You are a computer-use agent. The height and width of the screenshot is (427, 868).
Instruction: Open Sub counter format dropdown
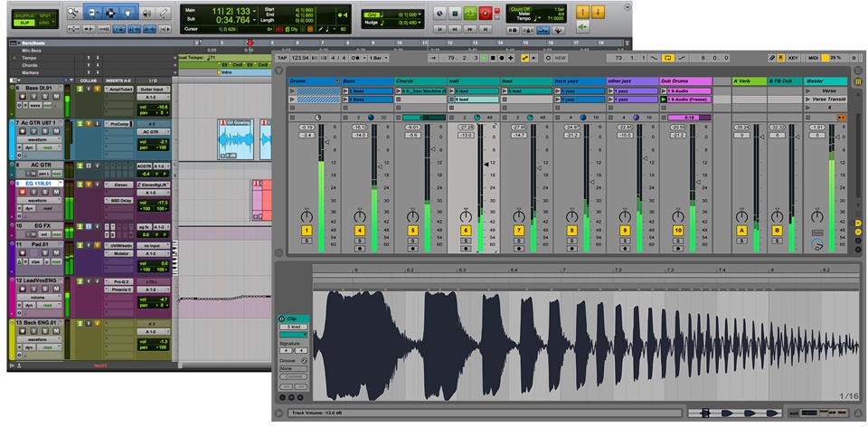pyautogui.click(x=254, y=21)
